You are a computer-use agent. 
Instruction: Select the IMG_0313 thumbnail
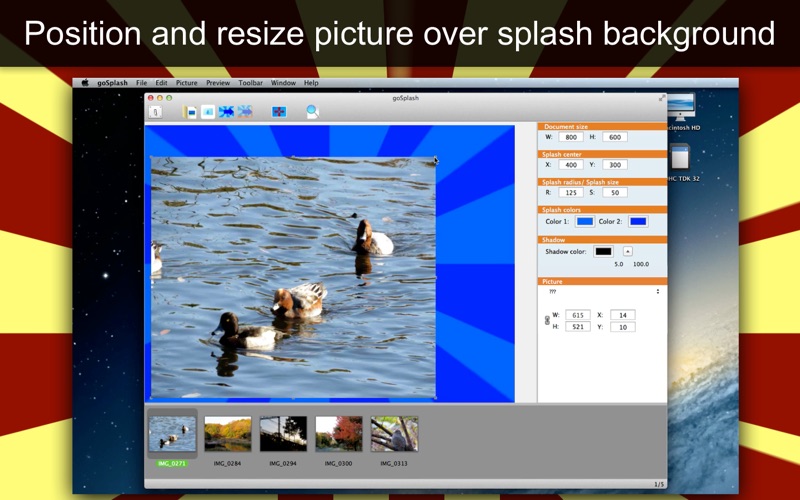(x=394, y=434)
